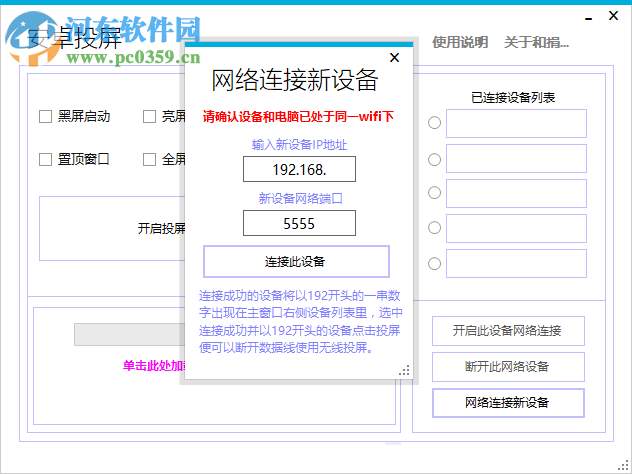Click the IP address field showing 192.168.

coord(299,169)
